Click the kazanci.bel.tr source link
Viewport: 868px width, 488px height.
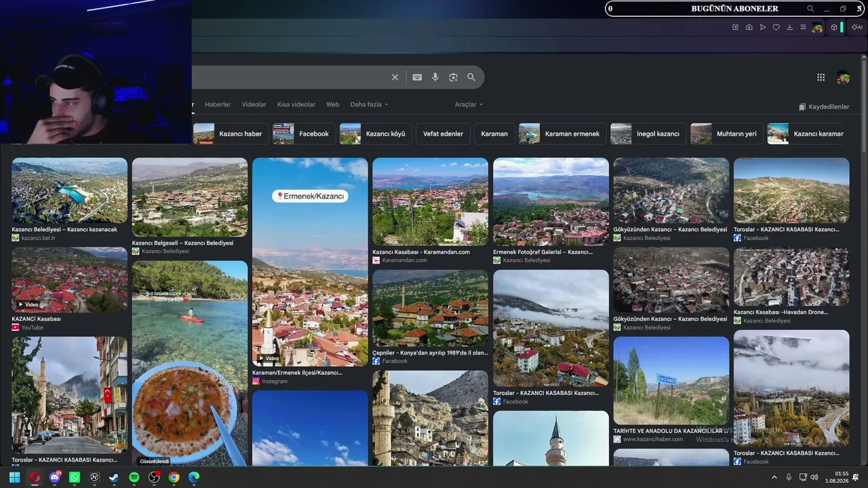(39, 238)
